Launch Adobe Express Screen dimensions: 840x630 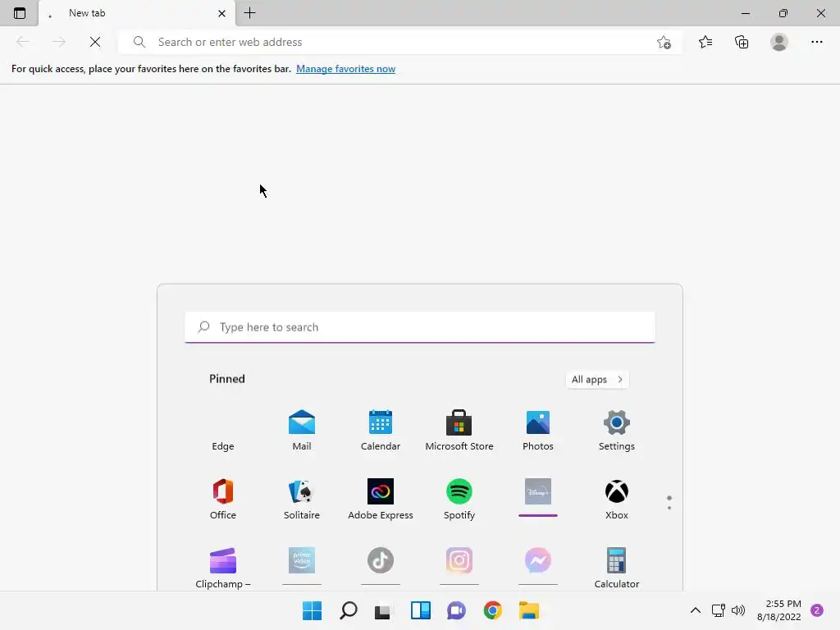click(381, 500)
